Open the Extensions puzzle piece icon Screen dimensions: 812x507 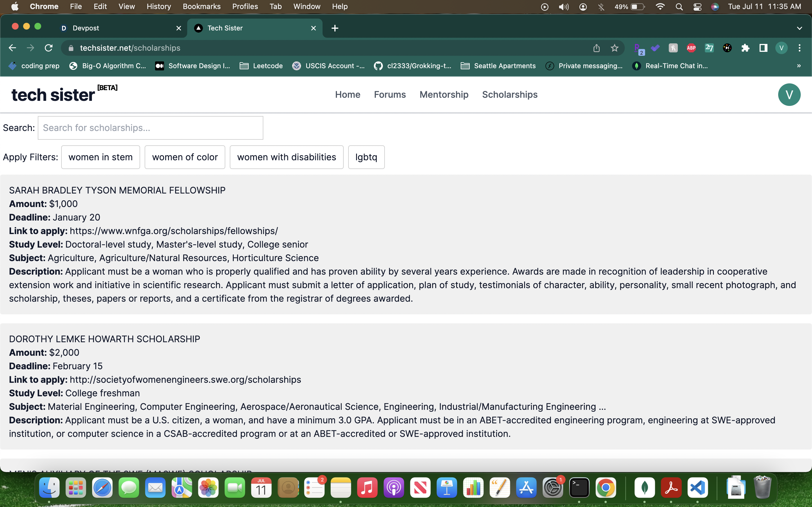tap(745, 48)
